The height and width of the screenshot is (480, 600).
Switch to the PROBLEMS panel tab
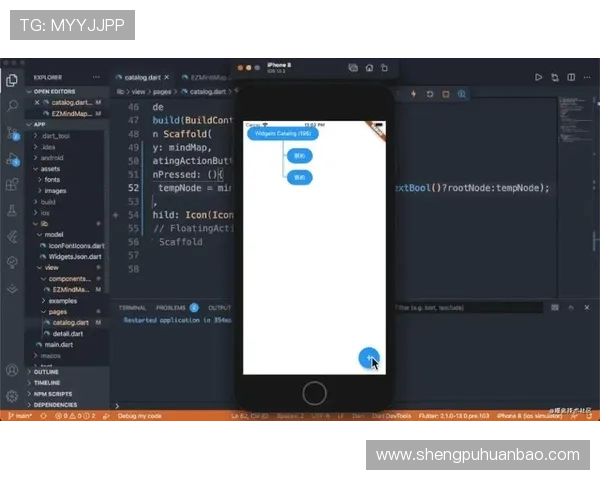[171, 308]
